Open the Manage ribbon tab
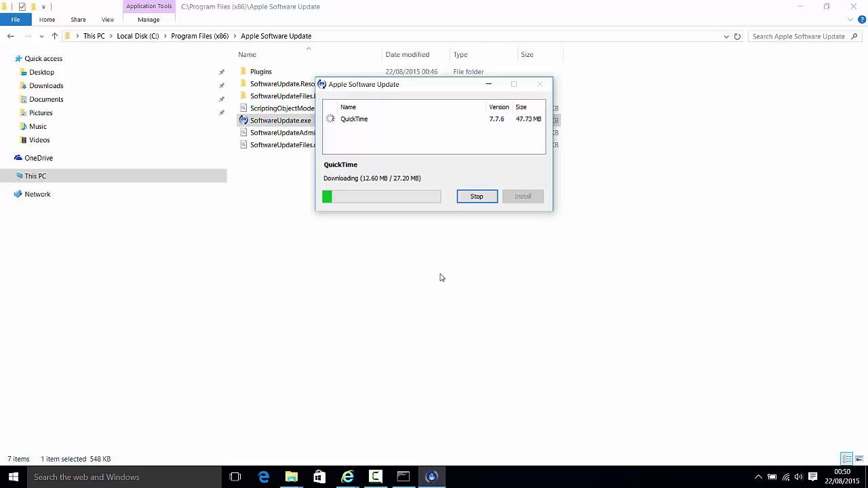 (x=149, y=20)
